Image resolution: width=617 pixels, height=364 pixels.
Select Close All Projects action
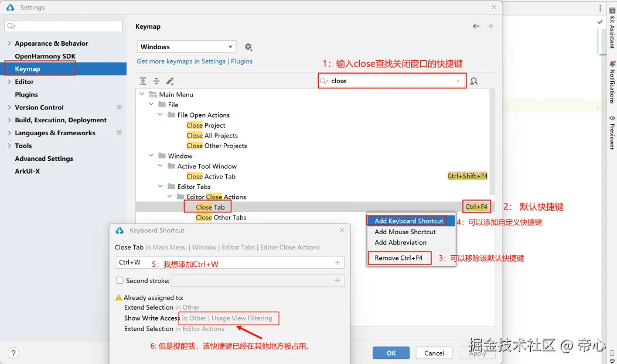(x=212, y=135)
